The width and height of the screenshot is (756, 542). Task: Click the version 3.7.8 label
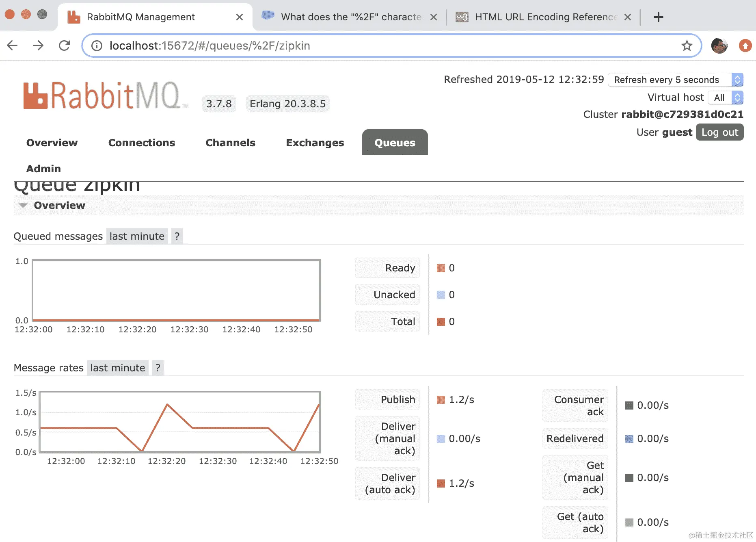(x=219, y=104)
